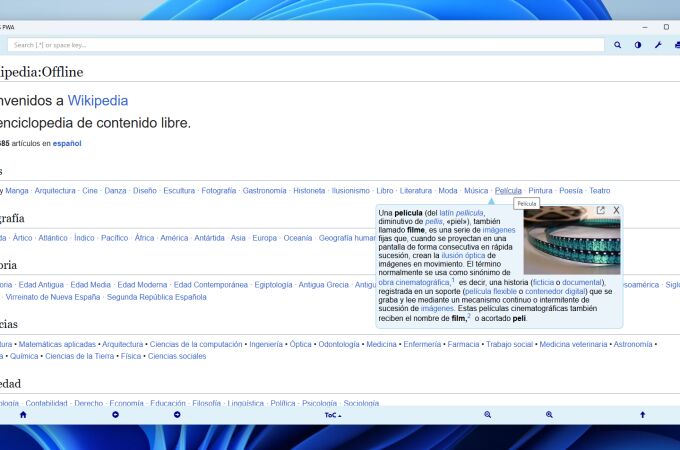Open the Danza article link

(x=115, y=191)
